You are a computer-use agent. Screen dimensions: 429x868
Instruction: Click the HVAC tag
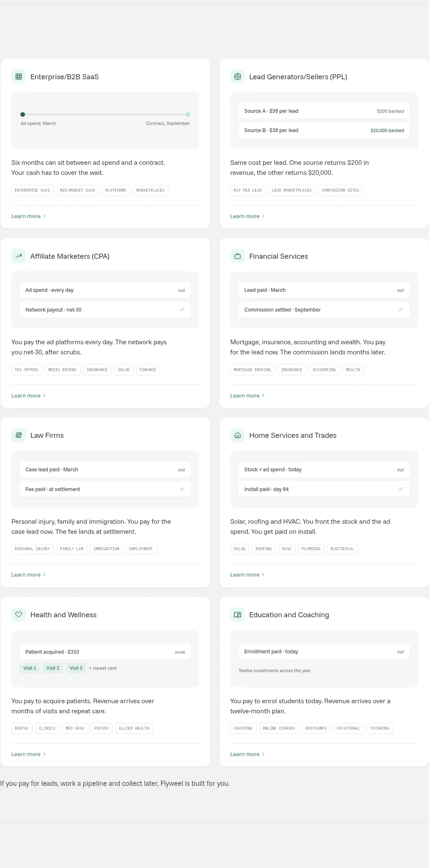pos(287,549)
